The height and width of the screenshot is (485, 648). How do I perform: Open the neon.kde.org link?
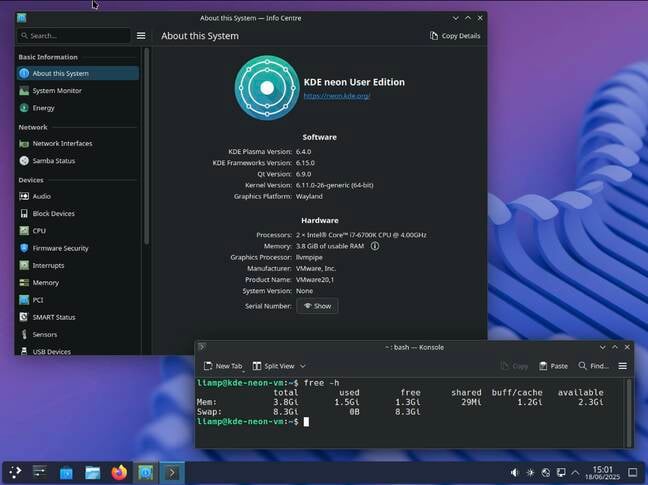[x=337, y=96]
